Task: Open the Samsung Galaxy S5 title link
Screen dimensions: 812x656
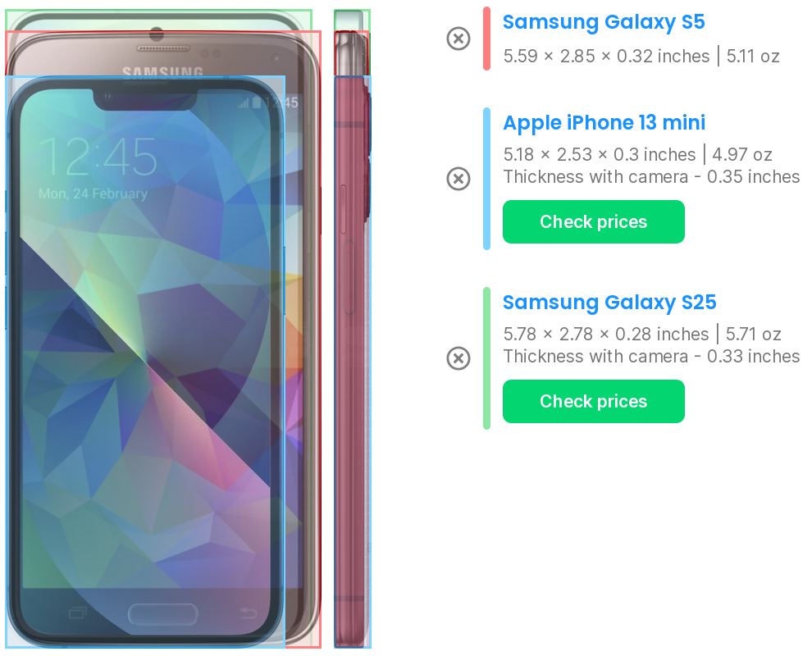Action: pyautogui.click(x=604, y=22)
